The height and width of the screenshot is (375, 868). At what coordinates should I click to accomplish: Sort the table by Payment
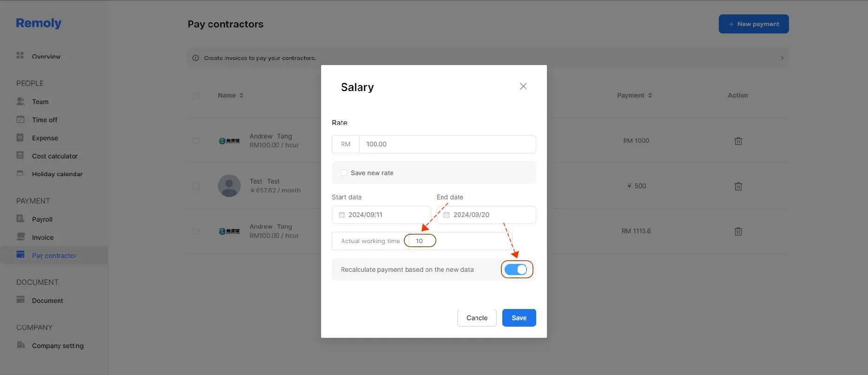634,95
